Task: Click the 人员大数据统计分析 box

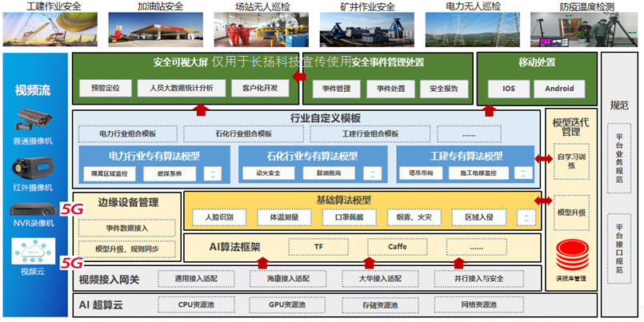Action: (176, 88)
